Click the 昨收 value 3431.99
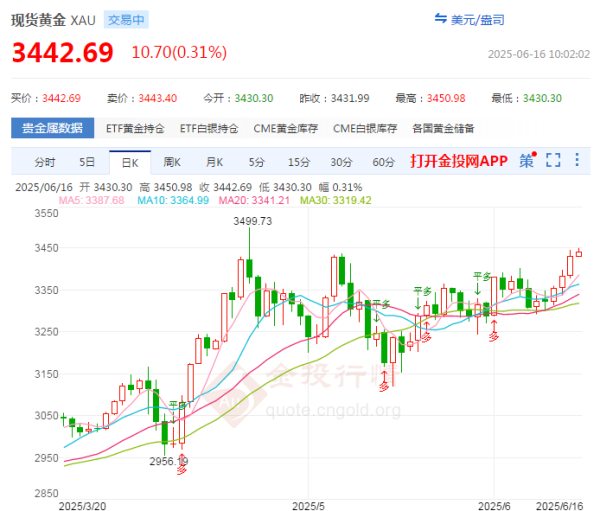Viewport: 600px width, 511px height. (350, 98)
